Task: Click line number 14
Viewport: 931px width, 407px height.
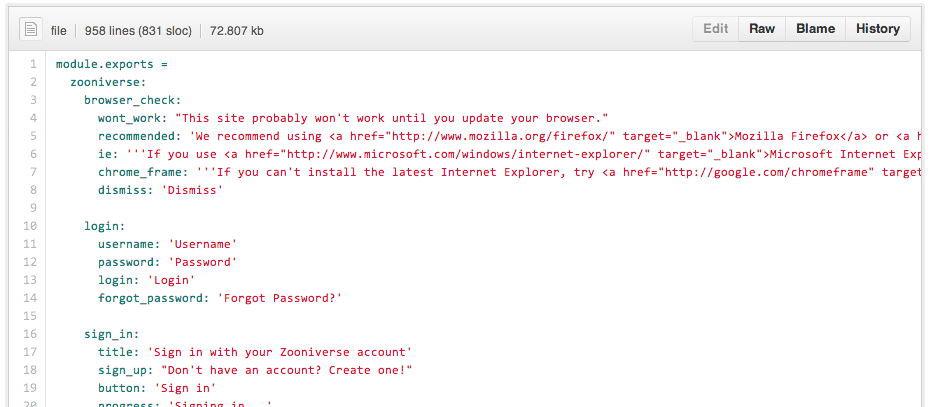Action: [x=31, y=298]
